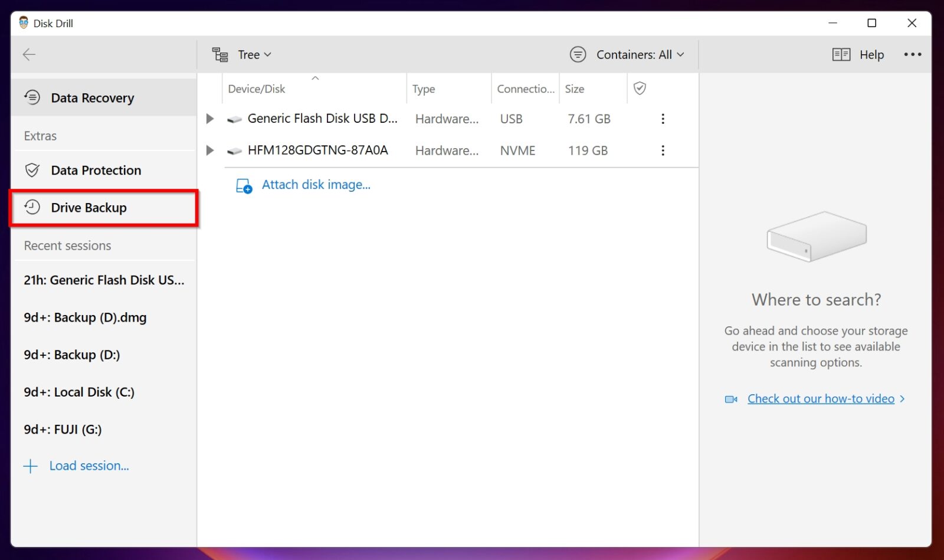
Task: Sort disks by the Device/Disk column
Action: pos(256,89)
